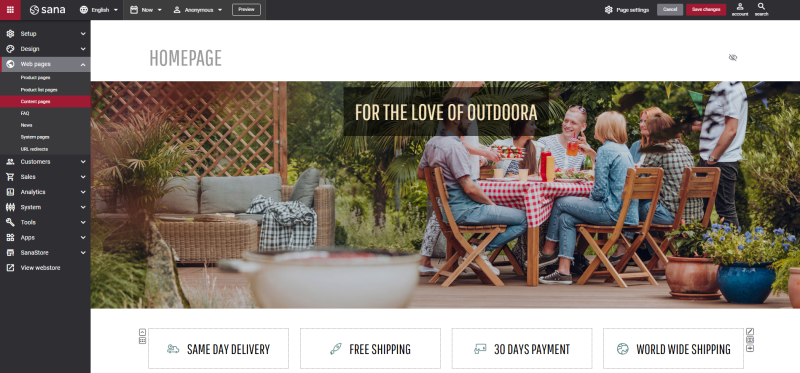Click the Save changes button
800x373 pixels.
click(x=706, y=10)
